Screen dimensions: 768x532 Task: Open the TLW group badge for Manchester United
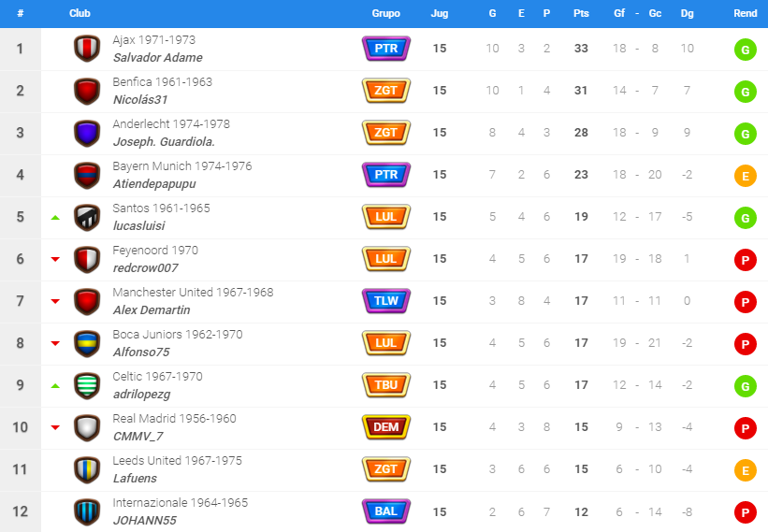pyautogui.click(x=386, y=301)
